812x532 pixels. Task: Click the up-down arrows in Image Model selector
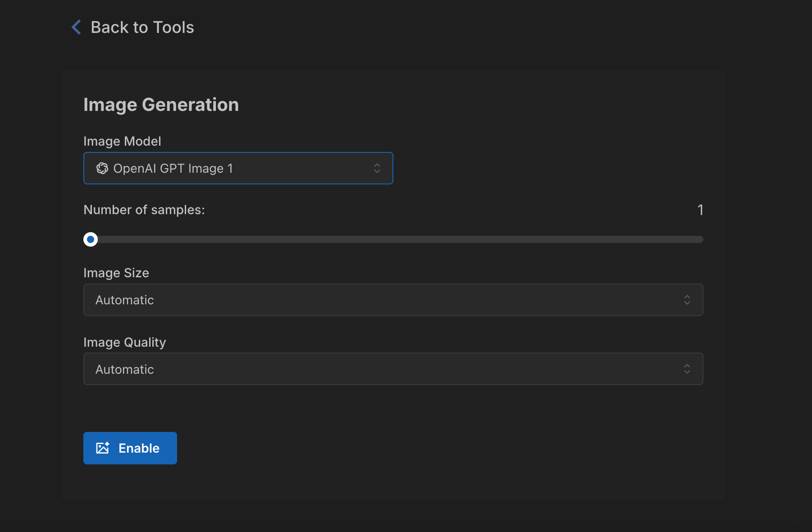pyautogui.click(x=377, y=168)
